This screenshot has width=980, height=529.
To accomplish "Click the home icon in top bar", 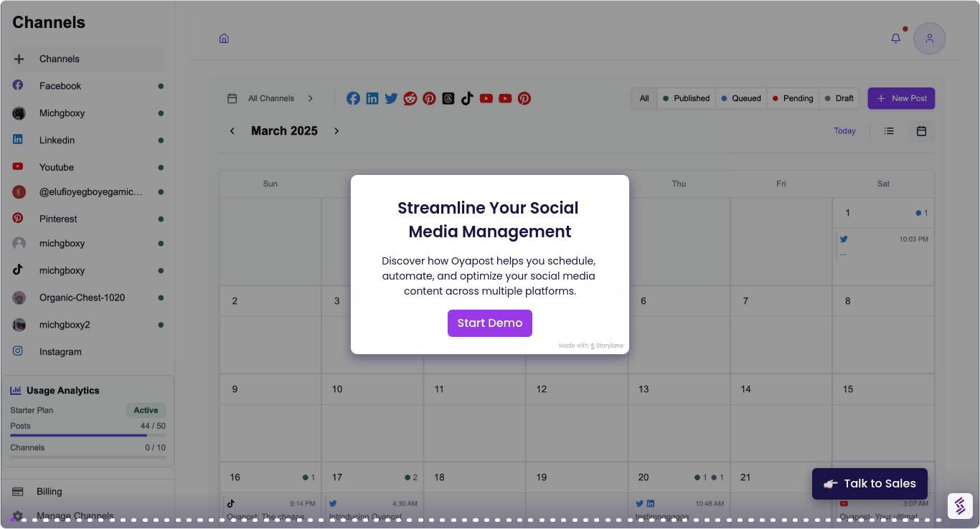I will pos(224,39).
